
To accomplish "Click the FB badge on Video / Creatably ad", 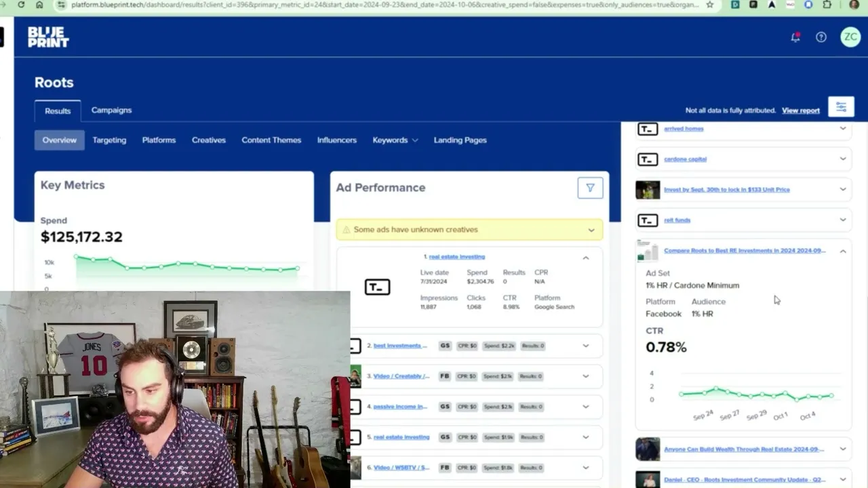I will 444,376.
